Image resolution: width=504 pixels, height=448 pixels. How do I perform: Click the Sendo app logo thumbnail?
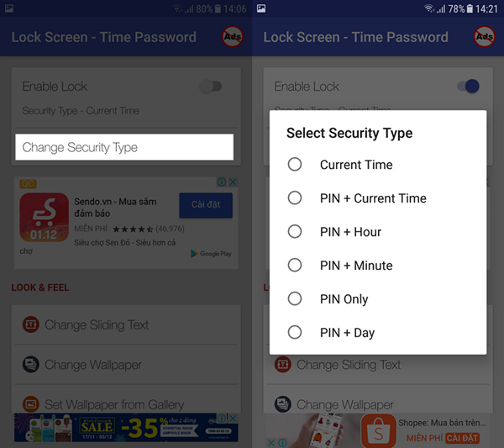pos(44,217)
